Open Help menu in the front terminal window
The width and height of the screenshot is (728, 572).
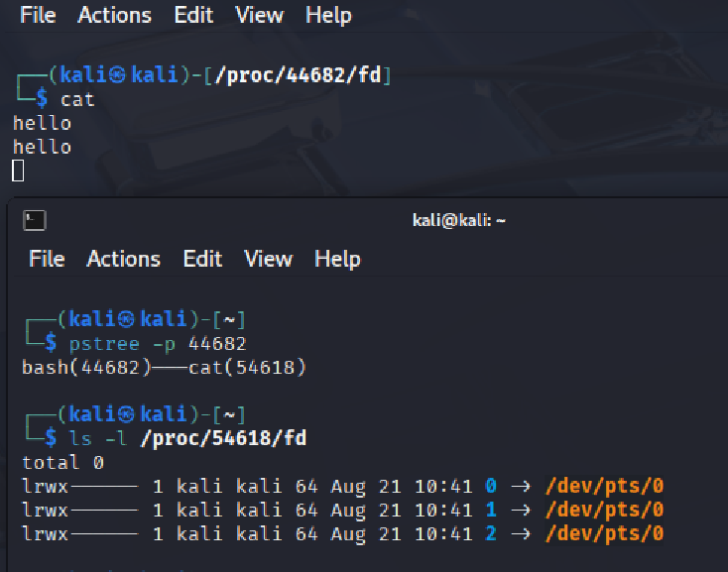pyautogui.click(x=337, y=259)
